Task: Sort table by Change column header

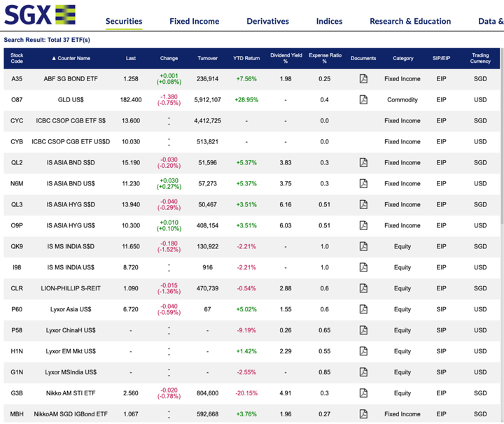Action: (x=169, y=58)
